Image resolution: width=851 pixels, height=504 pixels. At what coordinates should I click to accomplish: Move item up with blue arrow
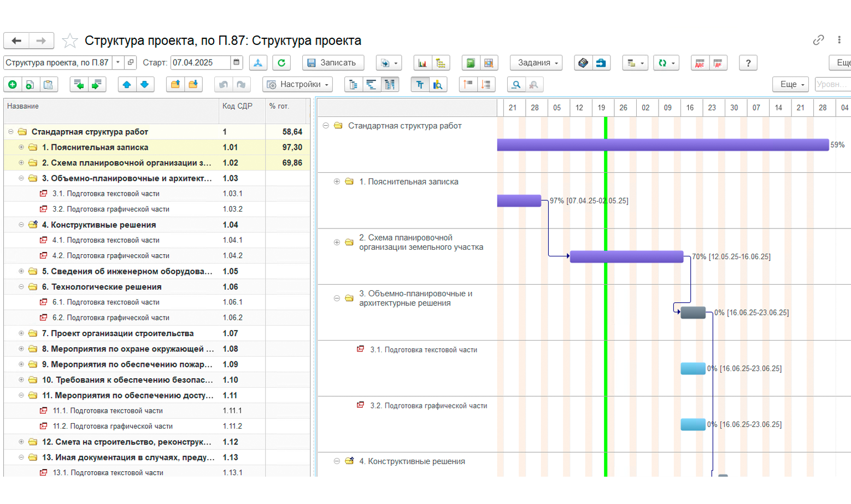pos(127,85)
